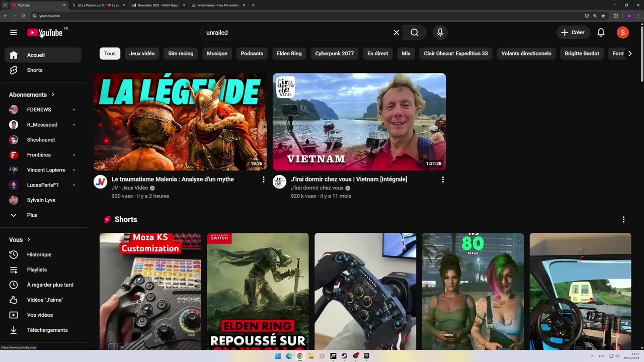Open the Moza KS Customization short
The image size is (644, 362).
pyautogui.click(x=150, y=292)
